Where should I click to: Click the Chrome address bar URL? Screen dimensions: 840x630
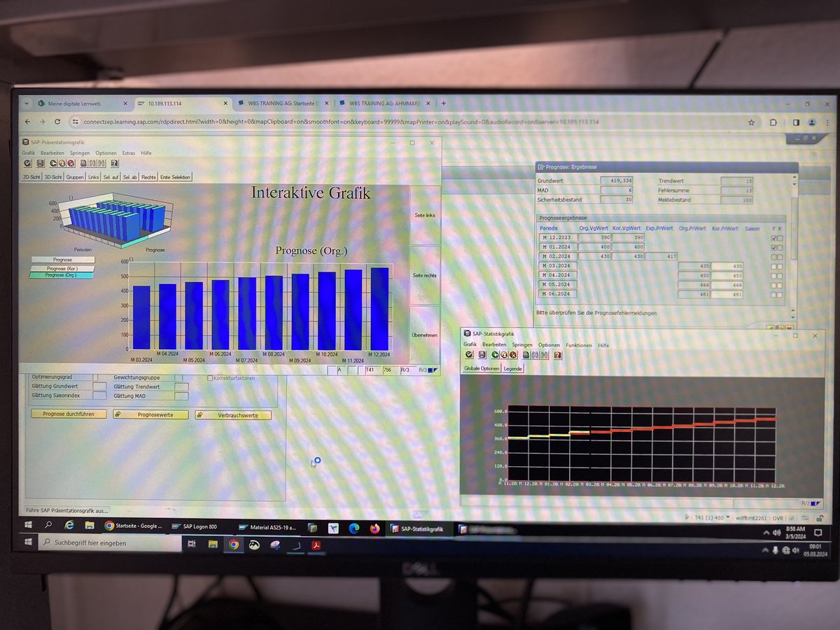point(341,122)
